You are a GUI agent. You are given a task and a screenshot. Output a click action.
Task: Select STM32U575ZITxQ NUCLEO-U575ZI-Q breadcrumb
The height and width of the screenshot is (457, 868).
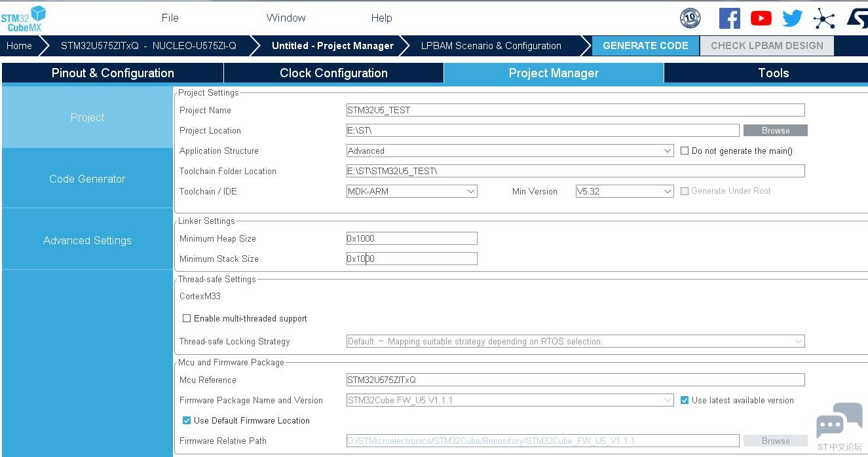point(149,46)
